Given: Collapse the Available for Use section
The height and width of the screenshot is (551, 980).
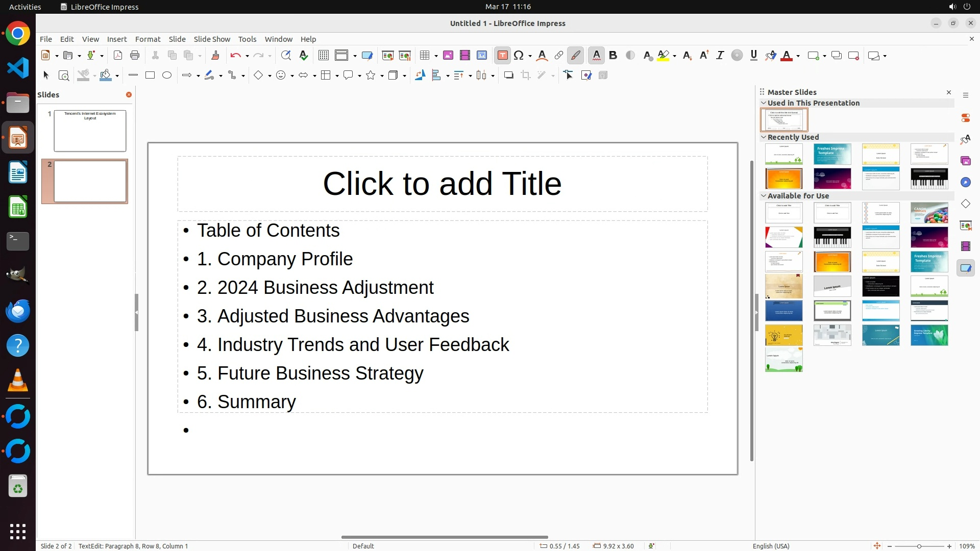Looking at the screenshot, I should point(764,196).
